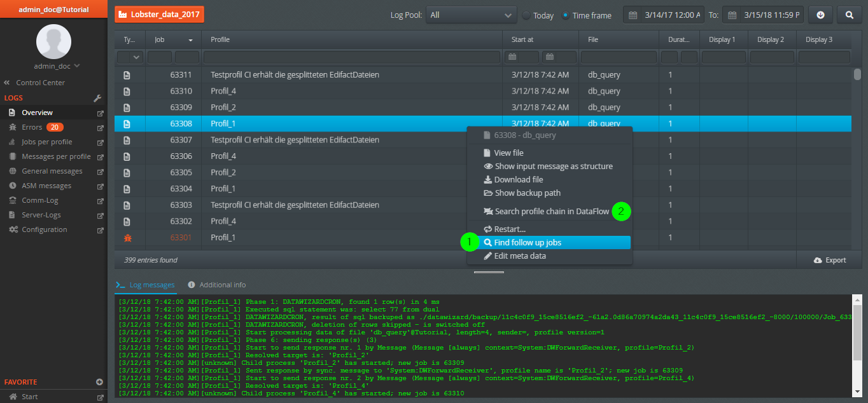
Task: Click the wrench icon beside LOGS
Action: coord(98,99)
